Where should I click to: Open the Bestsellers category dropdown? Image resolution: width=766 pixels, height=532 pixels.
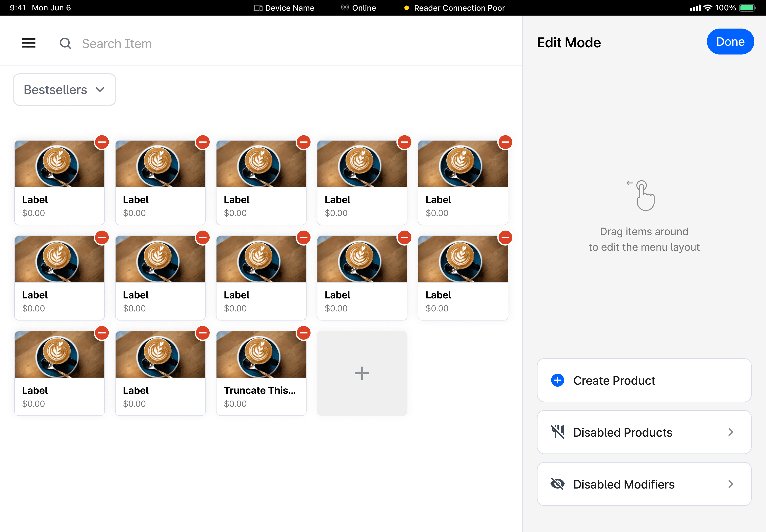pos(64,90)
